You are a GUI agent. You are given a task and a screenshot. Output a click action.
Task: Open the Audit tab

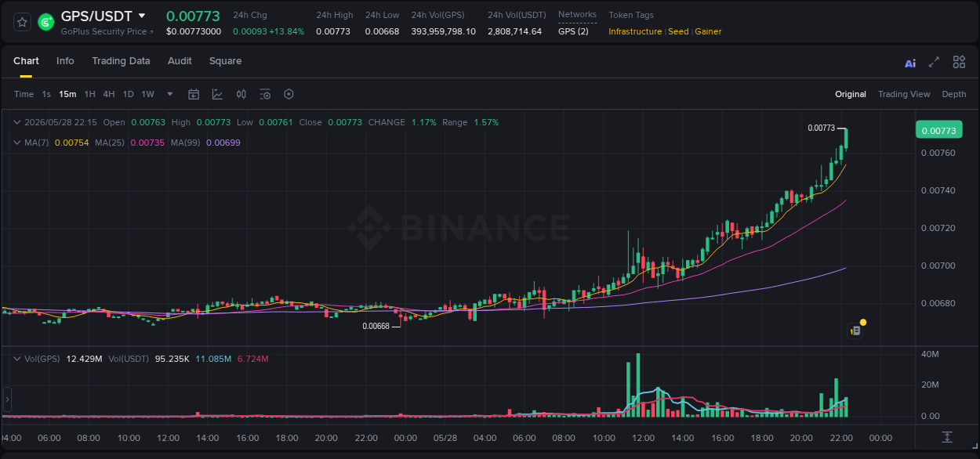click(180, 61)
